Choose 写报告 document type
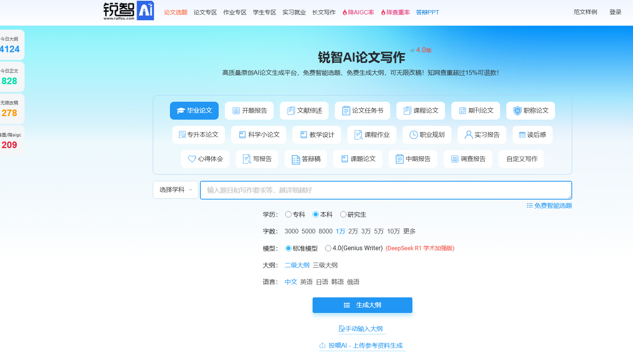 point(257,159)
